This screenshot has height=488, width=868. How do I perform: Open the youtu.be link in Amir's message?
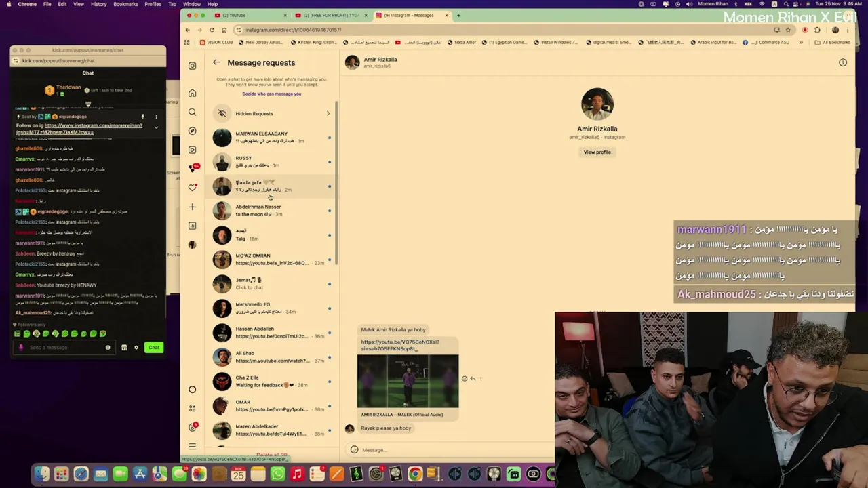(400, 346)
